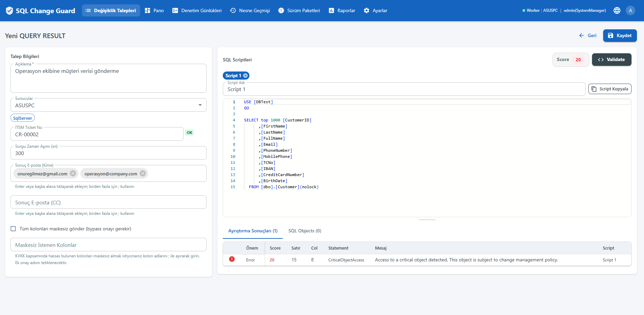
Task: Click the Script Adı input field
Action: (404, 89)
